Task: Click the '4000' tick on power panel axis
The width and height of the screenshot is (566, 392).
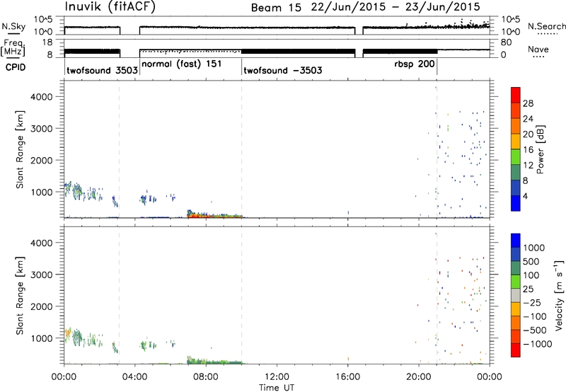Action: point(42,97)
